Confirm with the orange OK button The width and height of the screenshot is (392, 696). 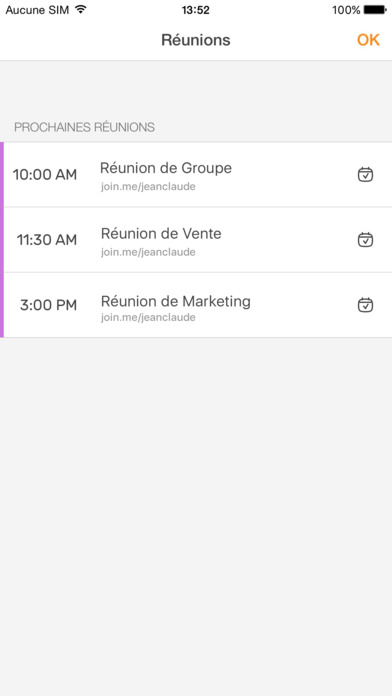(368, 40)
